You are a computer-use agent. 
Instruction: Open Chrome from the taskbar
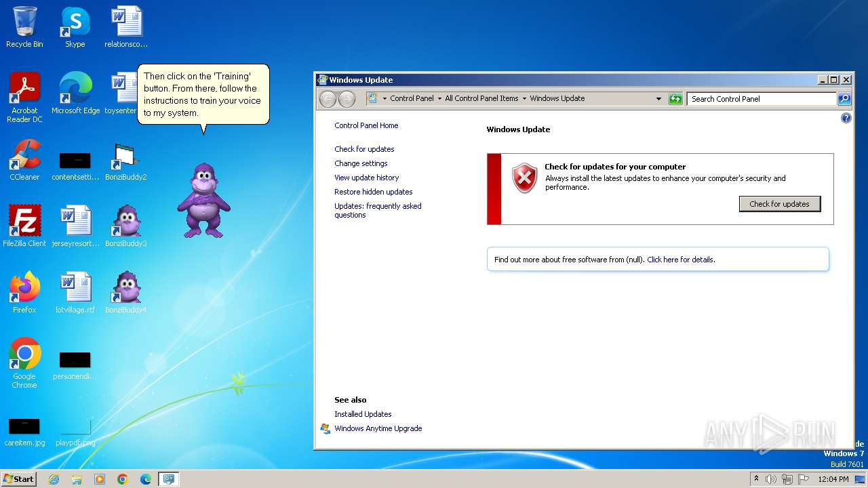pyautogui.click(x=123, y=479)
